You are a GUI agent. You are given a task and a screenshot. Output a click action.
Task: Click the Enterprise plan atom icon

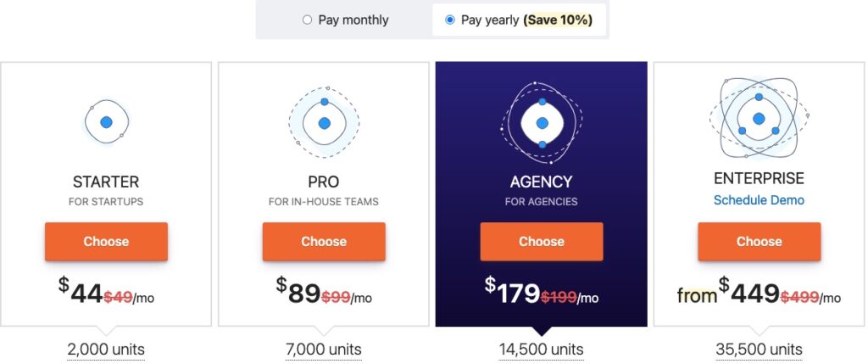coord(759,119)
